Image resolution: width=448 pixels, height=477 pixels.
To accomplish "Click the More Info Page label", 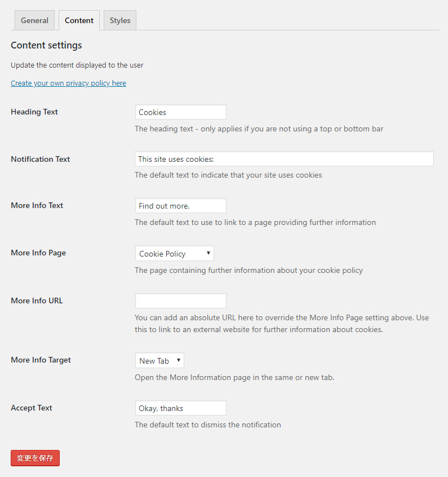I will point(38,253).
